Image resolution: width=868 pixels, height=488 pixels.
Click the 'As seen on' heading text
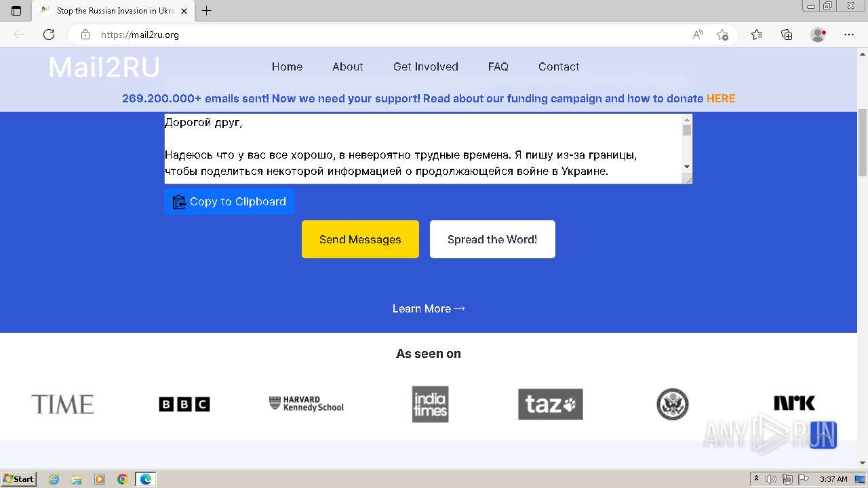coord(429,354)
